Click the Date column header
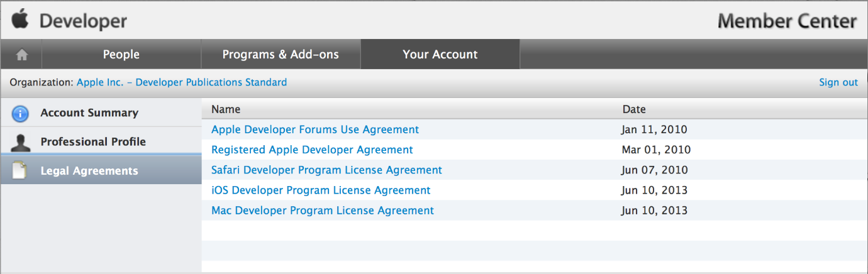This screenshot has width=868, height=274. pos(634,109)
